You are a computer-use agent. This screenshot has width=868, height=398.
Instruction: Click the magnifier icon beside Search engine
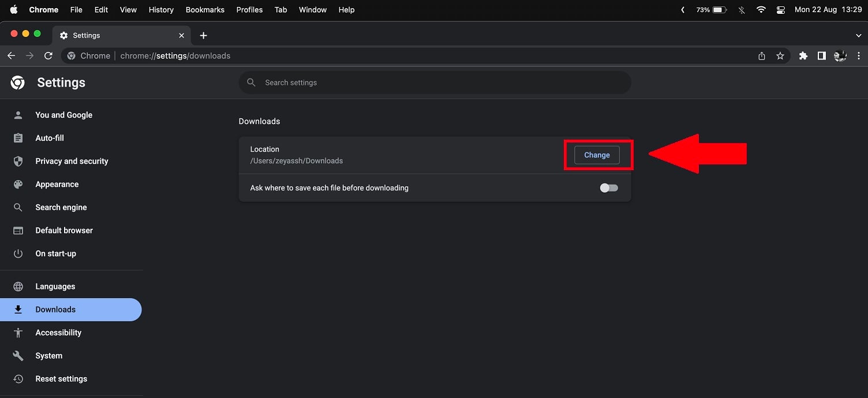[x=18, y=207]
